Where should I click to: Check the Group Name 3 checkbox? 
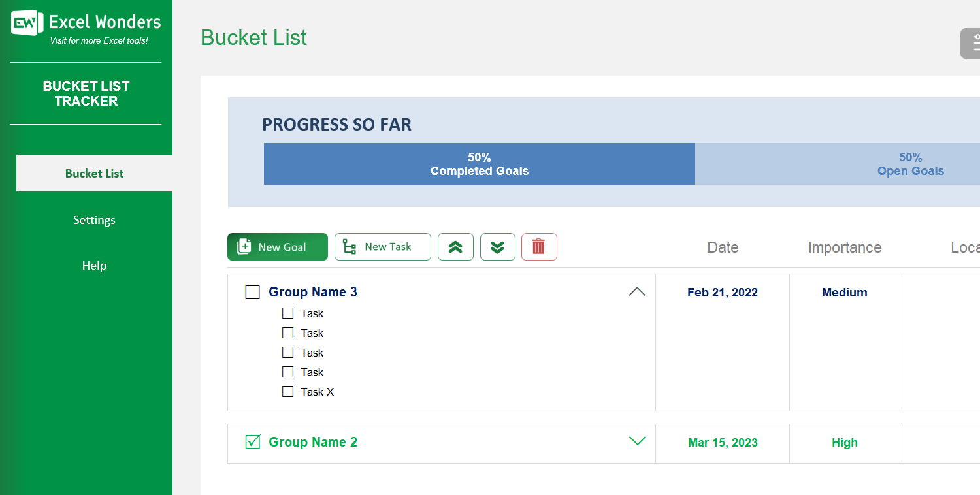(x=252, y=291)
